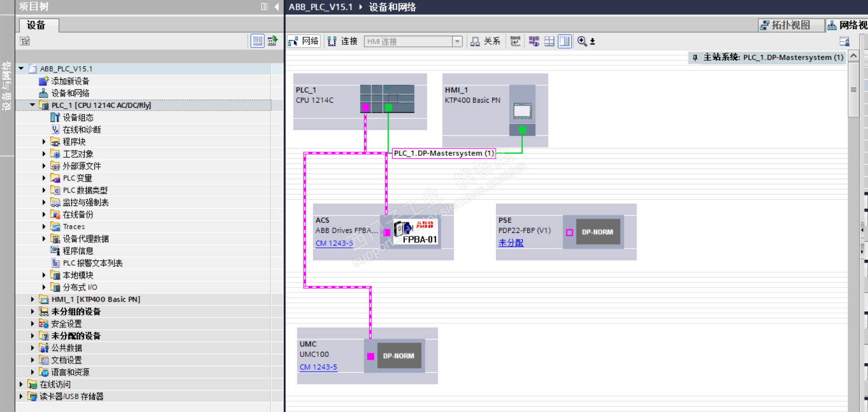868x412 pixels.
Task: Open the 设备与网络 vertical side tab
Action: coord(7,86)
